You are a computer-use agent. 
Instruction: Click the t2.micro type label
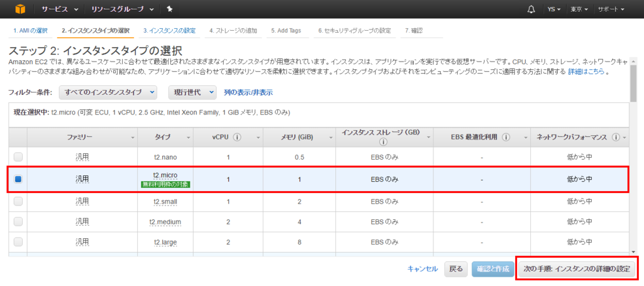pos(165,175)
